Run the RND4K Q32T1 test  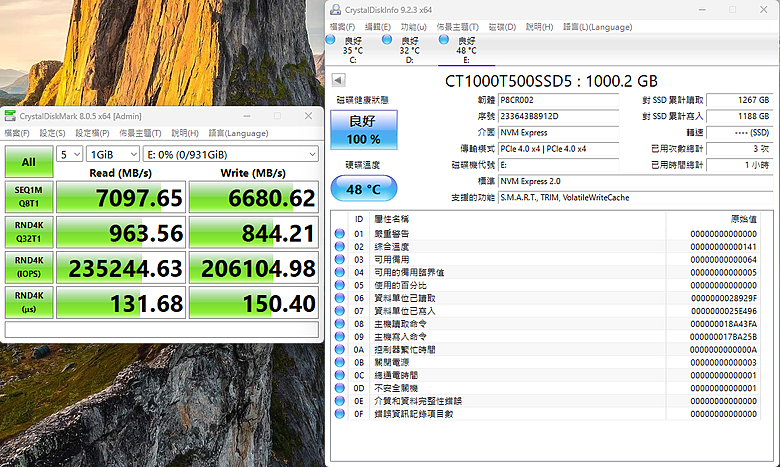[29, 232]
